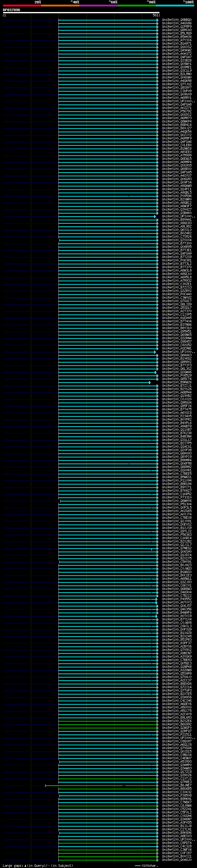Select hit label UniRef100_Q33BZ6
The height and width of the screenshot is (868, 197).
pyautogui.click(x=177, y=60)
